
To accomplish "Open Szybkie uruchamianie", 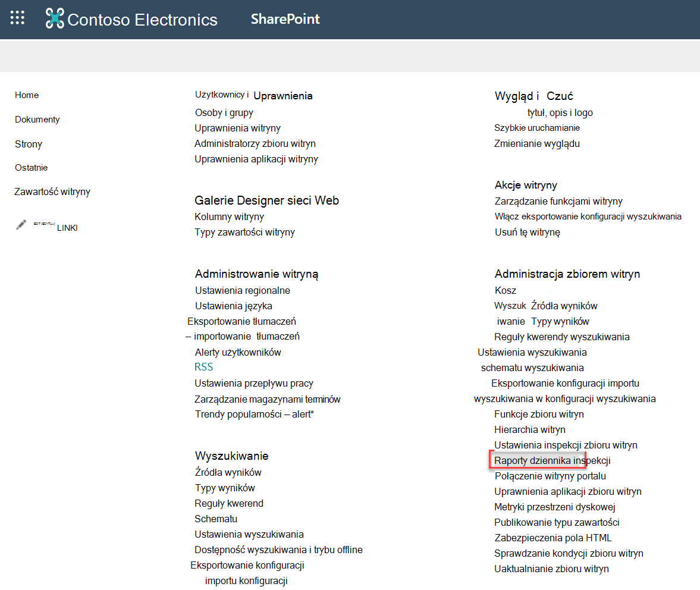I will 537,128.
